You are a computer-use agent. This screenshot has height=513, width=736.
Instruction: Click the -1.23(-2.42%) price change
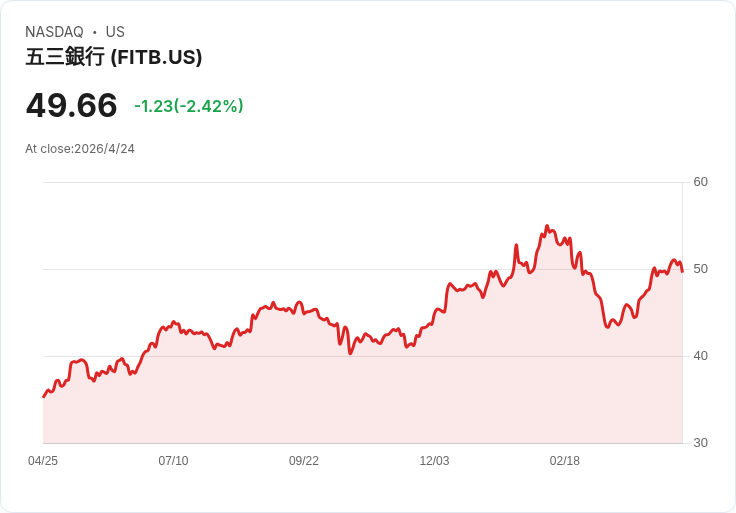(189, 106)
